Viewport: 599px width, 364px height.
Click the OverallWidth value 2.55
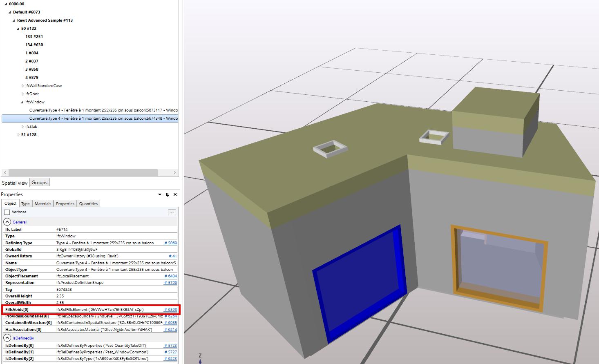[60, 303]
